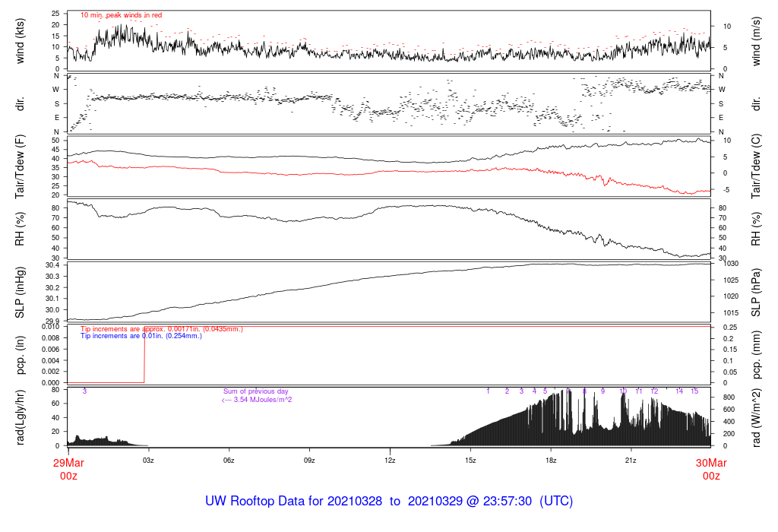
Task: Click the left "Tair/Tdew (F)" axis label
Action: click(x=21, y=166)
